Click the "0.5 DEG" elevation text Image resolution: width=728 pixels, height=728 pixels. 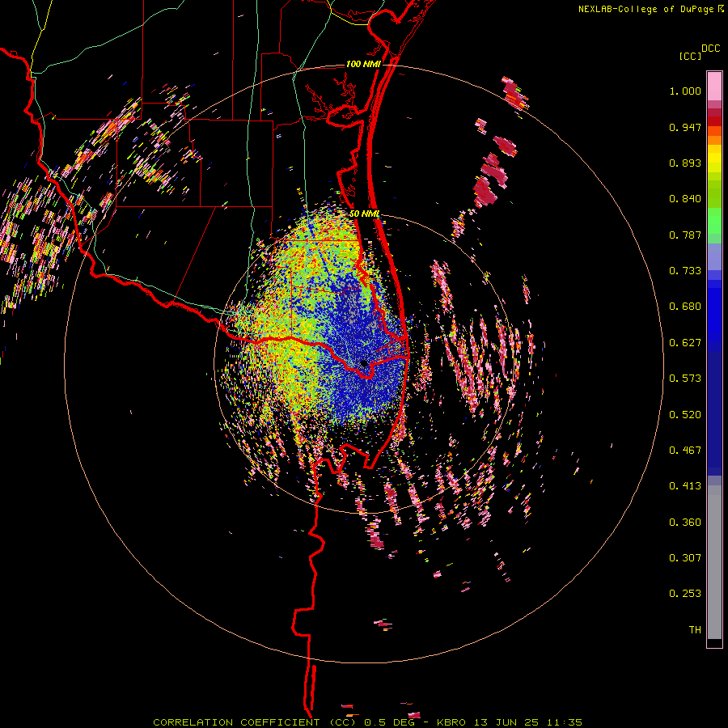pyautogui.click(x=389, y=722)
